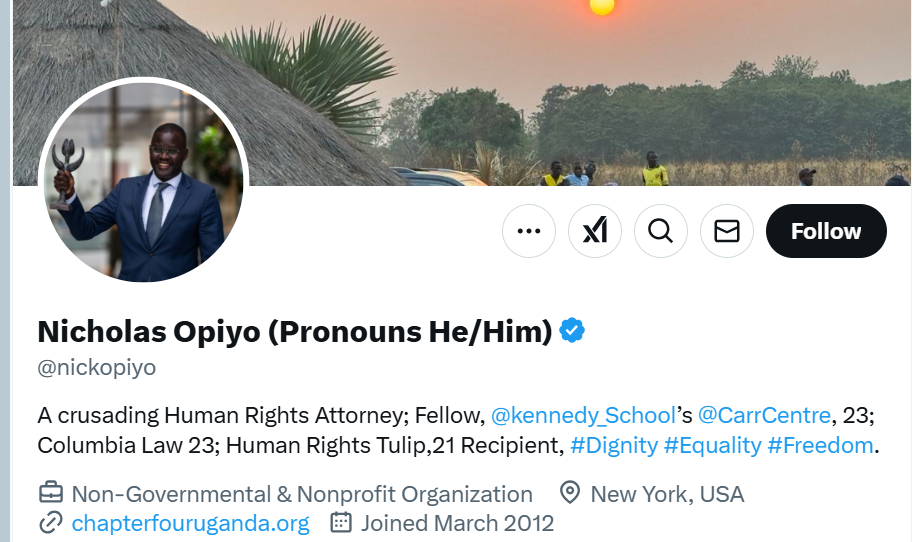Click the Joined March 2012 text
916x542 pixels.
point(457,522)
